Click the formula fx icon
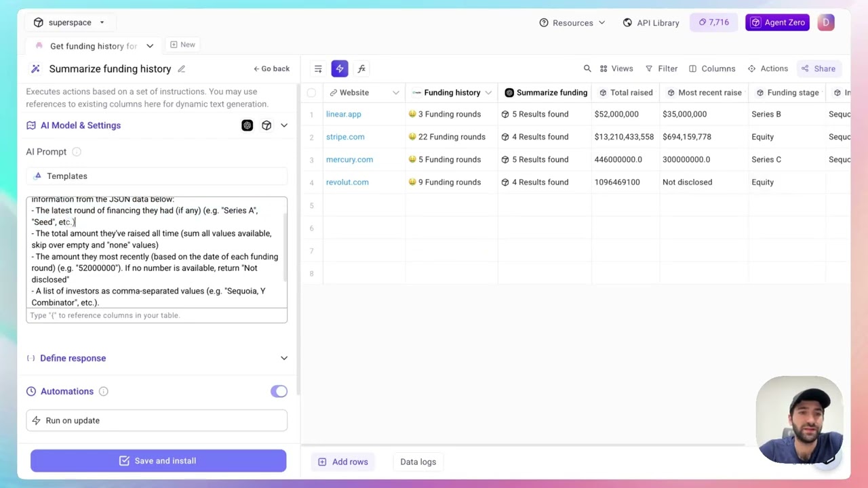 pos(361,68)
